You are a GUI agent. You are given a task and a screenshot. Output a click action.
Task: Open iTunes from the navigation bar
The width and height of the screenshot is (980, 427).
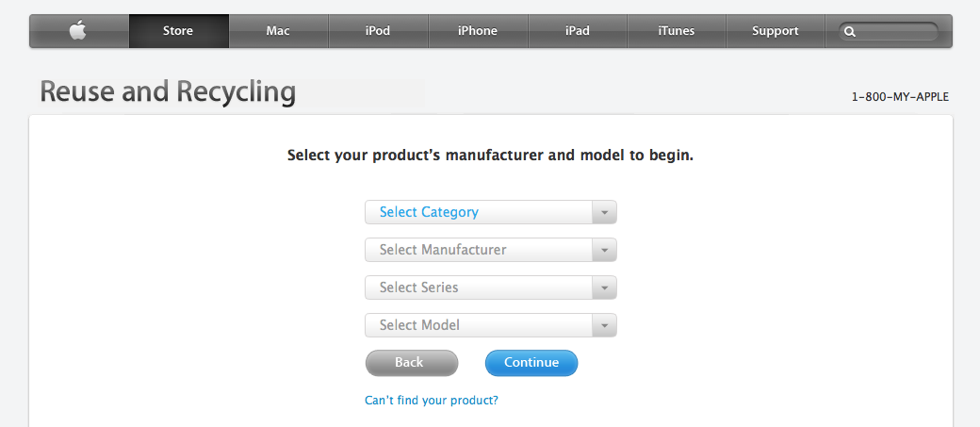677,30
